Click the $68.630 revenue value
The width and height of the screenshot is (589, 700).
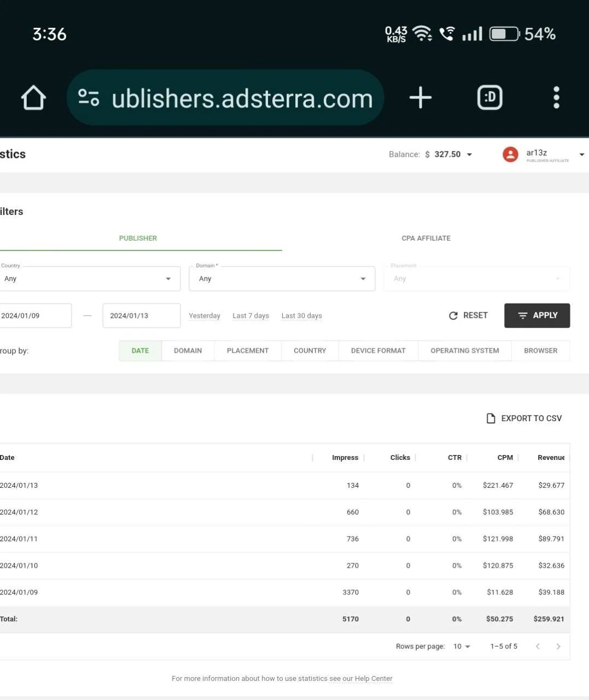pos(551,512)
